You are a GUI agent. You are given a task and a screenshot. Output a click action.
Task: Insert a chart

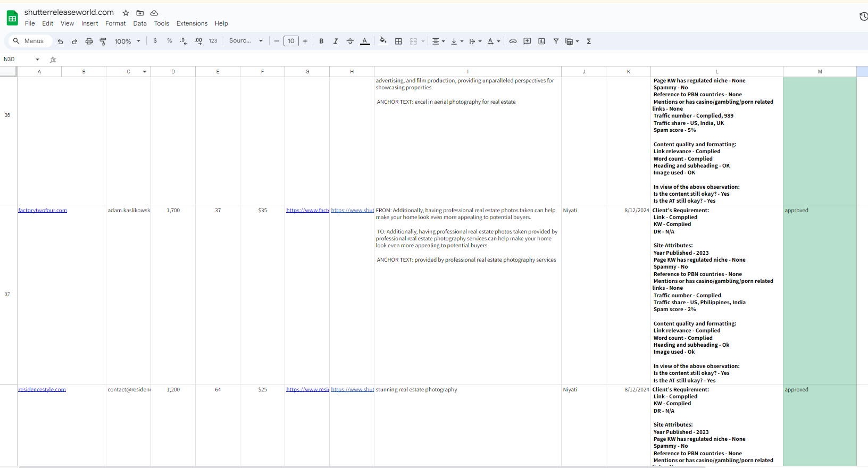tap(541, 41)
